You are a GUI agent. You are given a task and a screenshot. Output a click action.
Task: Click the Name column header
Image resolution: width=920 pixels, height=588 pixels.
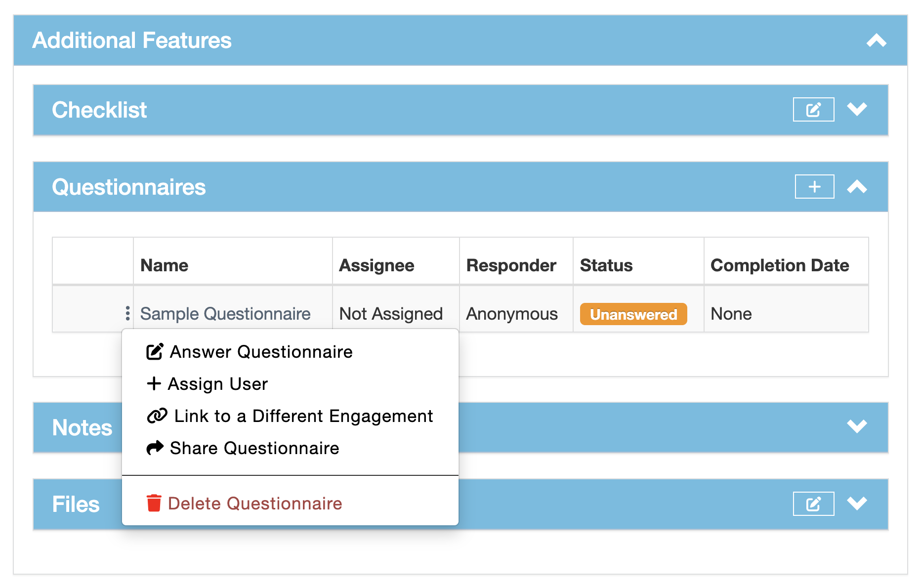click(165, 265)
